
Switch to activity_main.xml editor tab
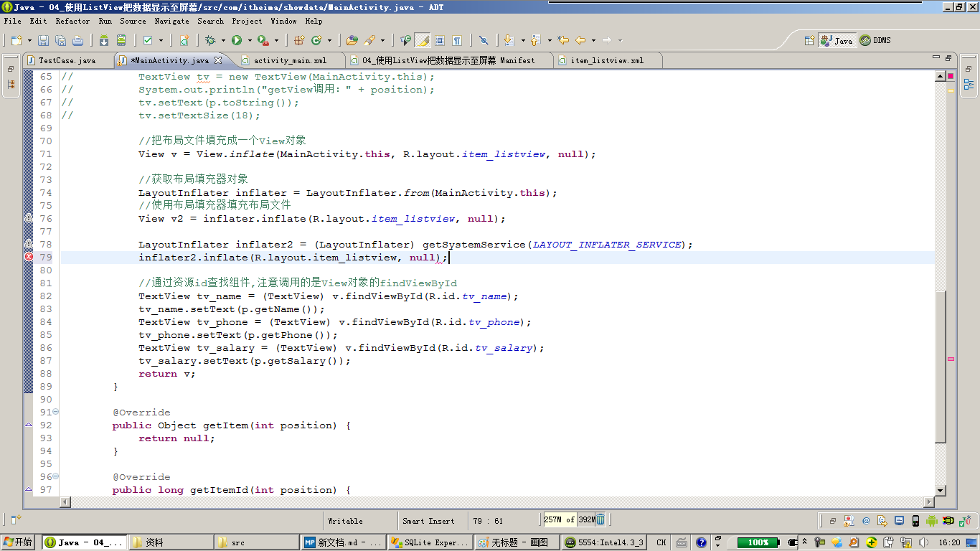pos(290,61)
